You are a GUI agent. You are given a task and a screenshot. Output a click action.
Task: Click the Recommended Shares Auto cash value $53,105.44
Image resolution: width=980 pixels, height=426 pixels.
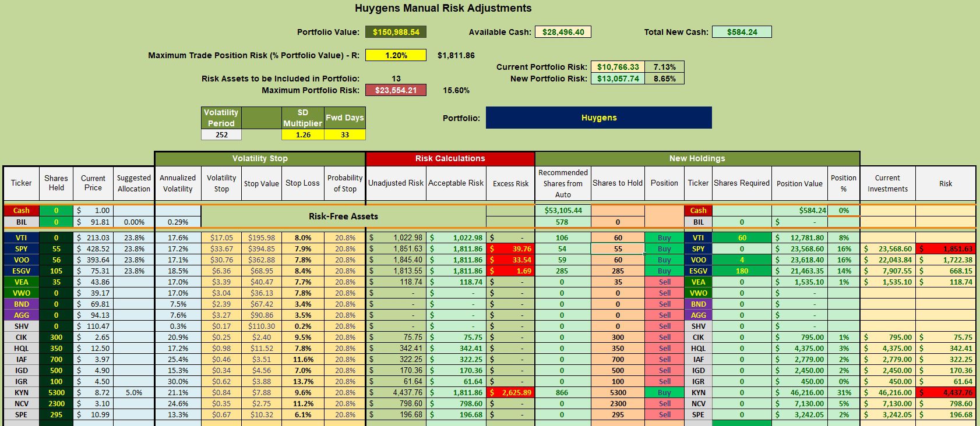tap(563, 211)
